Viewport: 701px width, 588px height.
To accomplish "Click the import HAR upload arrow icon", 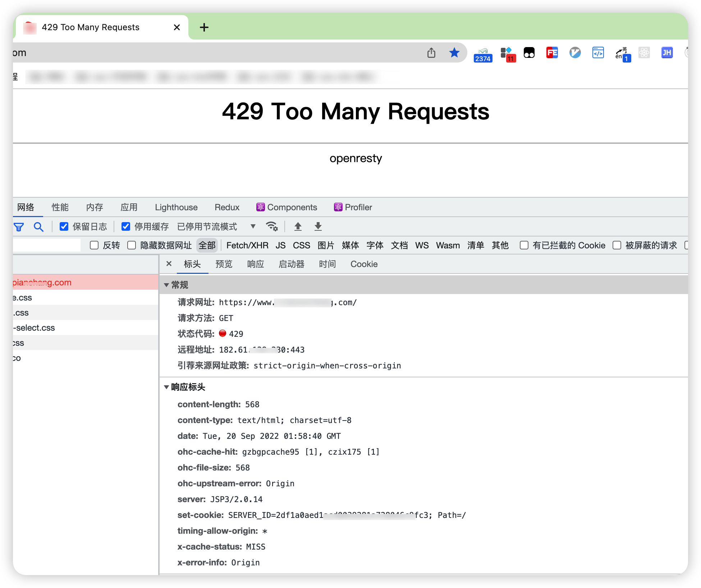I will (298, 226).
